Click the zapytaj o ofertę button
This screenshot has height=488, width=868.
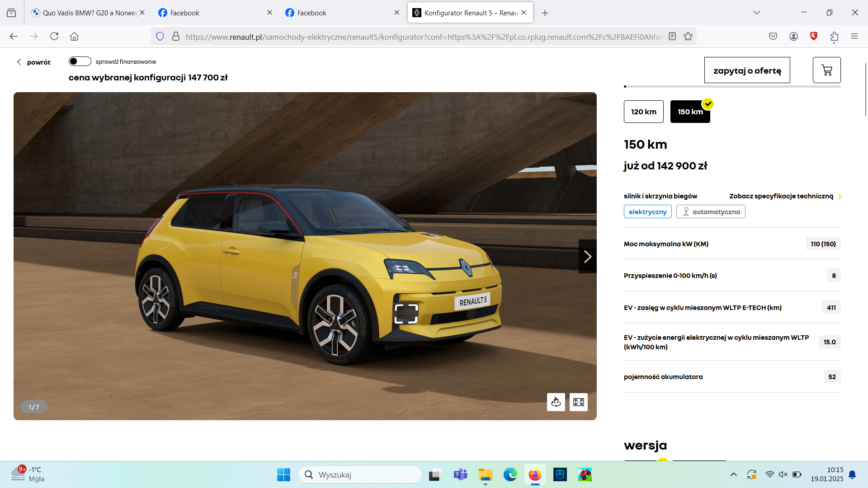click(747, 70)
